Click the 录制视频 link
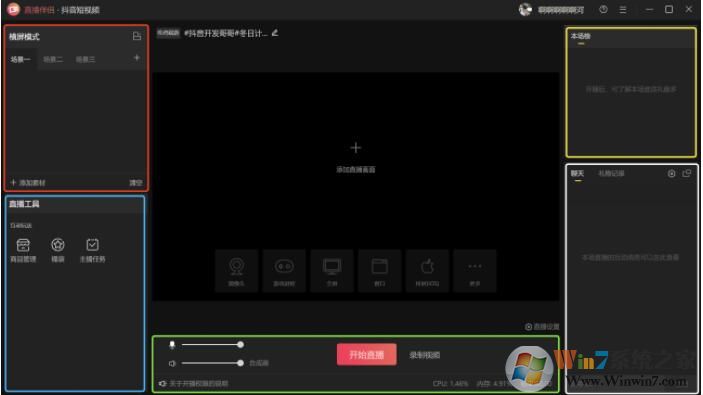This screenshot has width=703, height=395. click(425, 355)
